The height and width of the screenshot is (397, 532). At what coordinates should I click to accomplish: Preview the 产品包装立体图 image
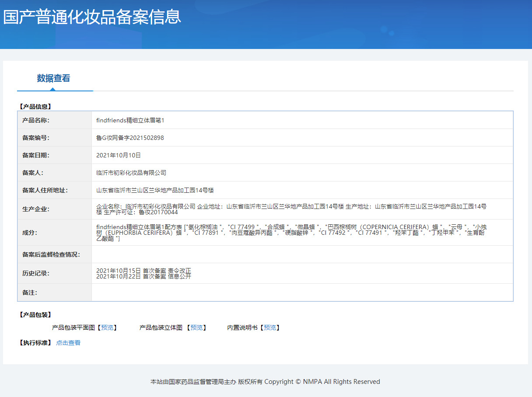coord(196,327)
